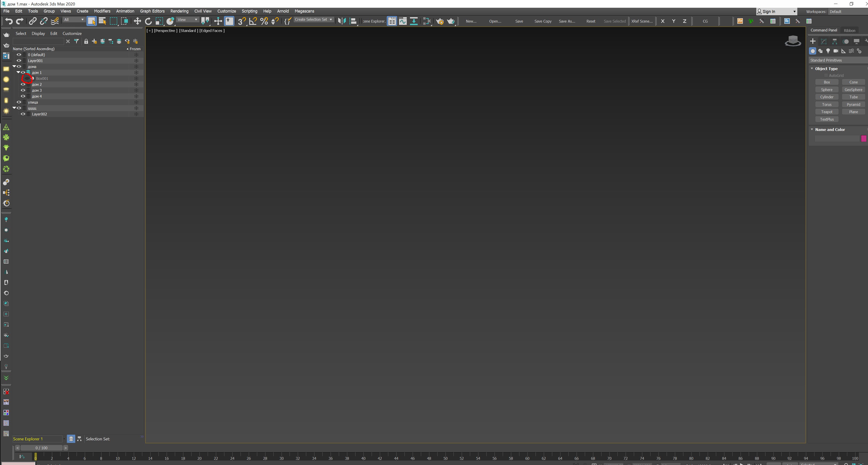Collapse the дома layer tree
The width and height of the screenshot is (868, 465).
tap(14, 66)
